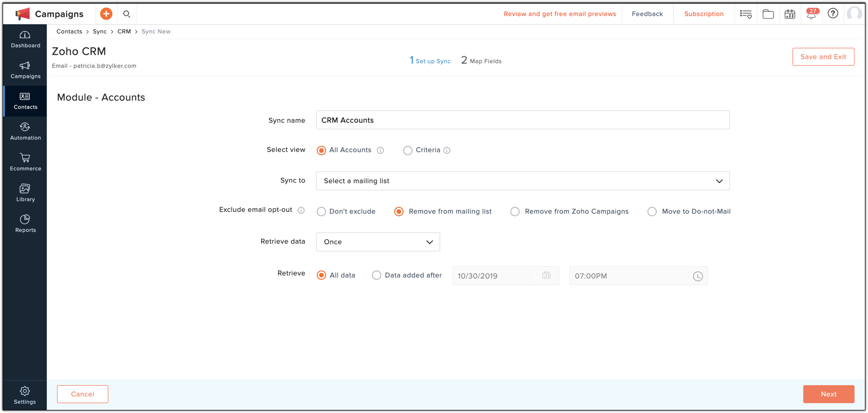
Task: Select the Criteria radio button
Action: (407, 150)
